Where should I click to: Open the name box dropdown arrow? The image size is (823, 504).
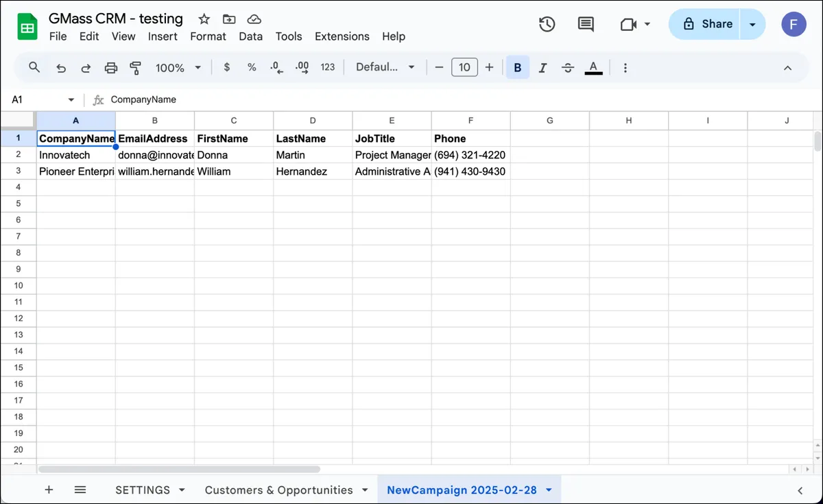(x=71, y=99)
